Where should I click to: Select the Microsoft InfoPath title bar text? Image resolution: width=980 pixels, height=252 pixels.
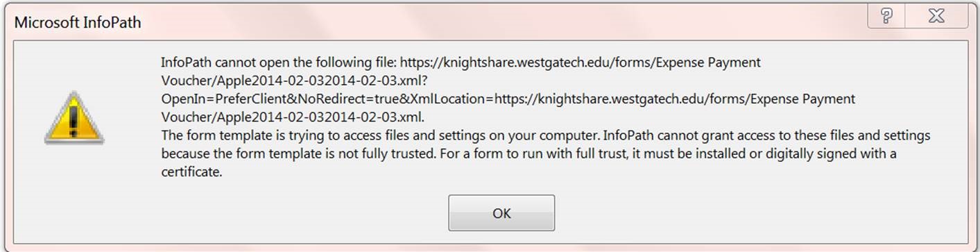click(78, 22)
